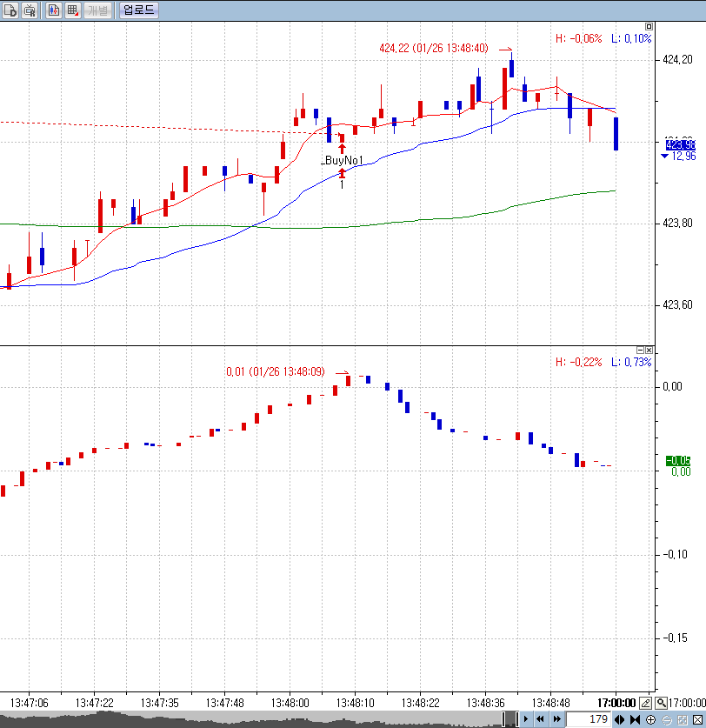Image resolution: width=706 pixels, height=728 pixels.
Task: Click the 업로드 button
Action: click(139, 10)
